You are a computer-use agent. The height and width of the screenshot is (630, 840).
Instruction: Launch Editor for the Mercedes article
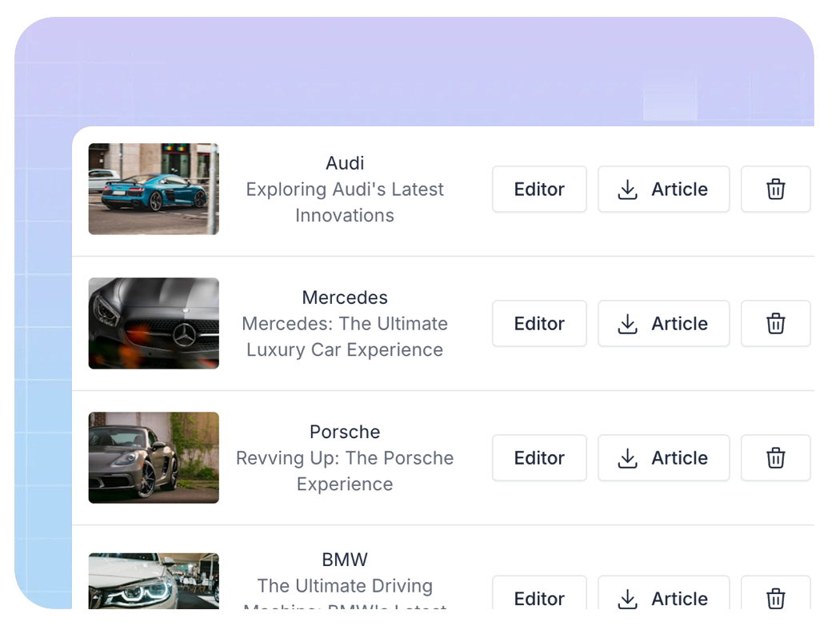click(x=539, y=324)
